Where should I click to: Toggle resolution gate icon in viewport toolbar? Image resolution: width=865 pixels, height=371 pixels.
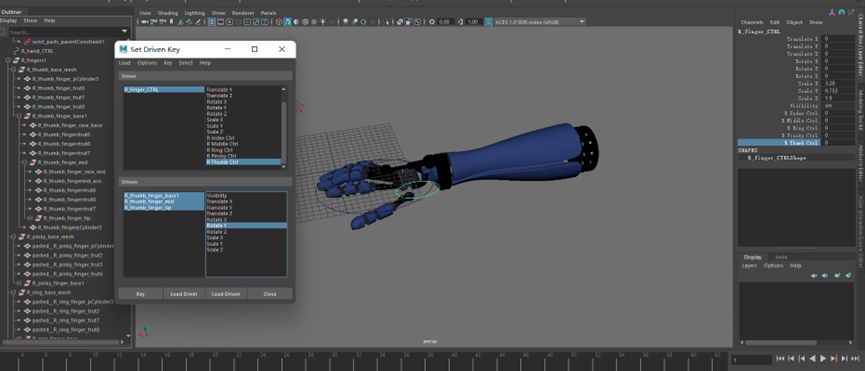tap(229, 22)
